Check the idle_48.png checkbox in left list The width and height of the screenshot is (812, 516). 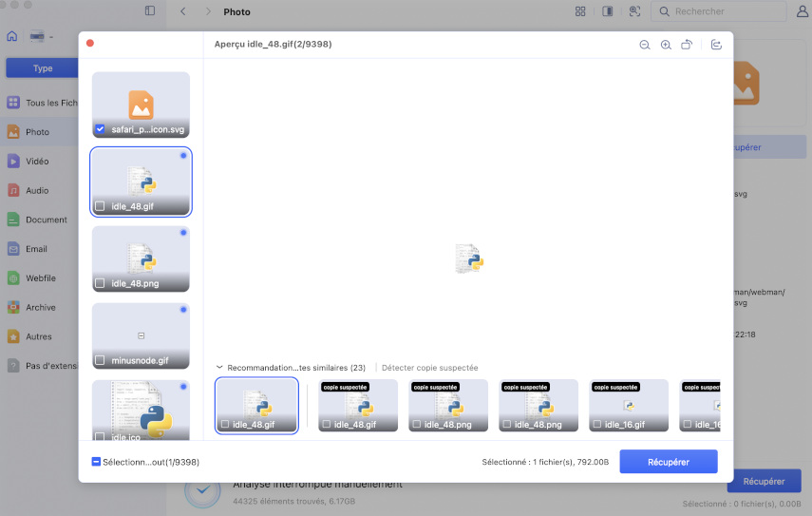100,283
